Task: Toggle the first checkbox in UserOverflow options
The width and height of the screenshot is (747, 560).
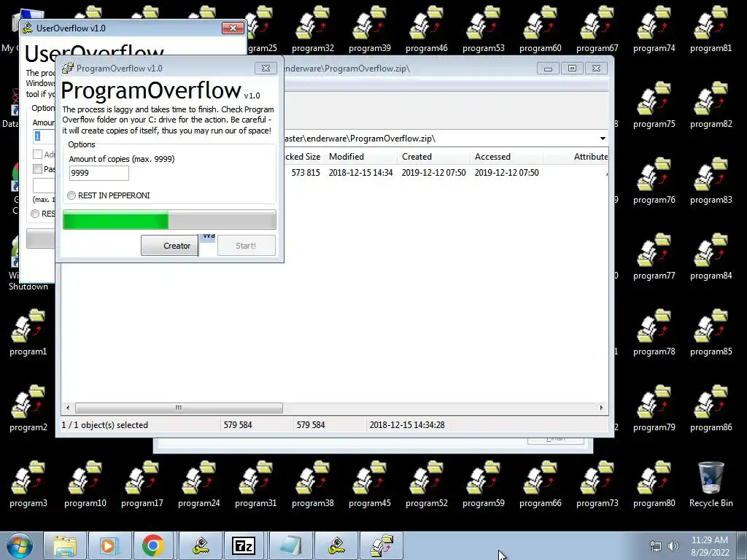Action: click(38, 155)
